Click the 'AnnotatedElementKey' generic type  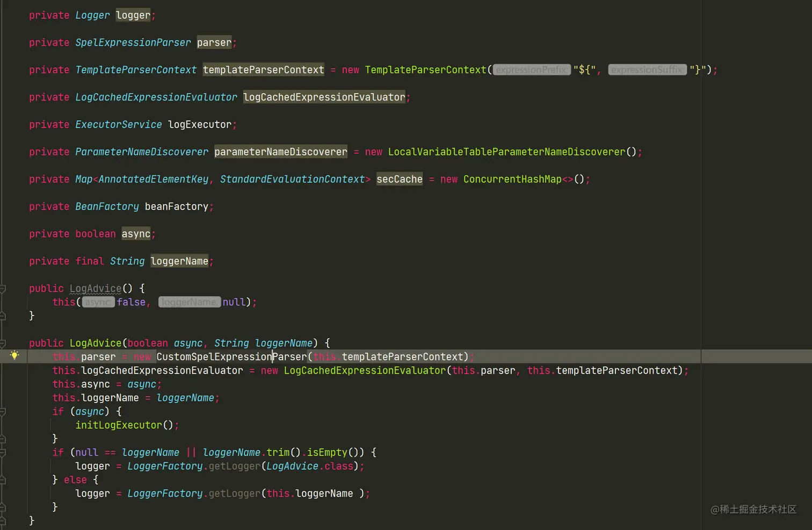click(154, 180)
